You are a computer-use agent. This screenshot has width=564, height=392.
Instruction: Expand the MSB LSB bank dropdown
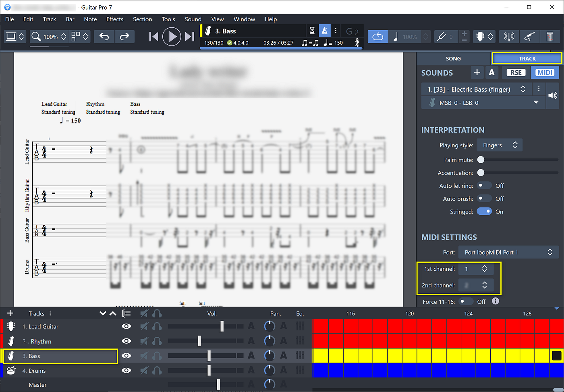[536, 103]
